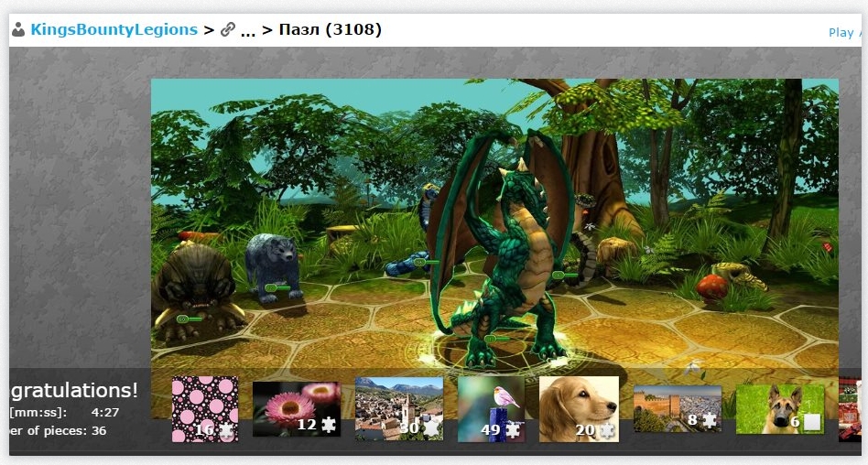The height and width of the screenshot is (465, 868).
Task: Open the golden puppy 20-piece puzzle
Action: point(579,408)
